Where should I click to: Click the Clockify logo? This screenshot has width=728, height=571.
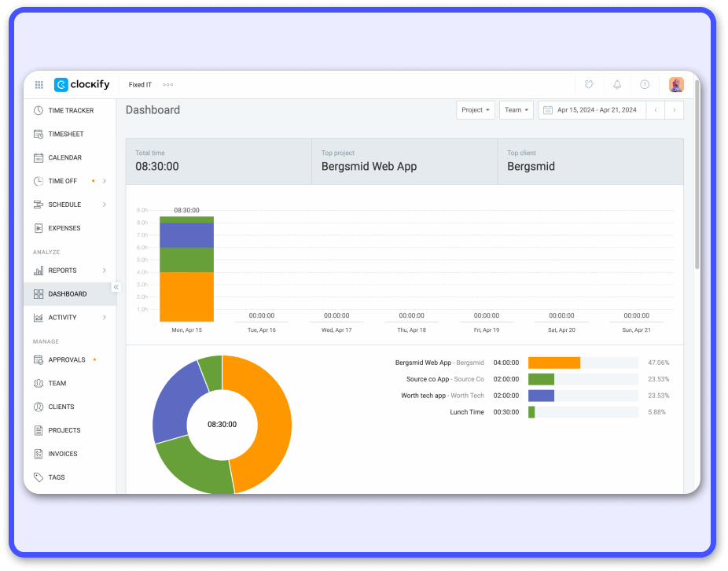pos(82,85)
